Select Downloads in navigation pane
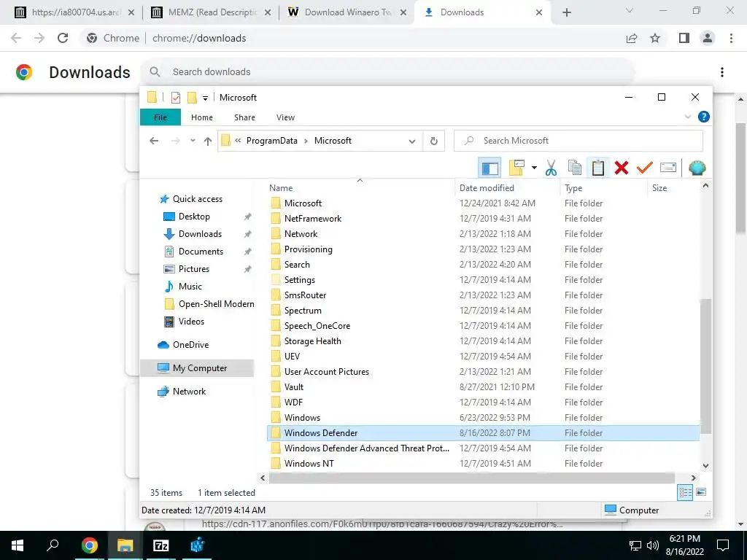747x560 pixels. click(x=200, y=234)
